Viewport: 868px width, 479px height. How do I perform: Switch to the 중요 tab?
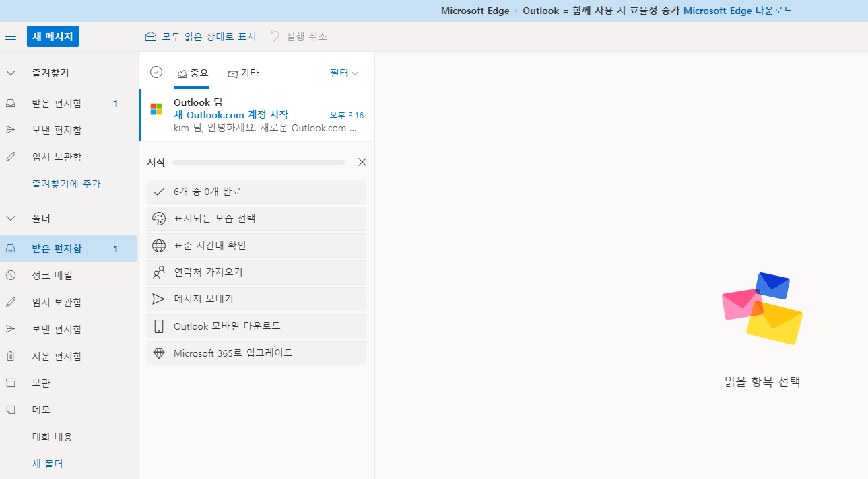pyautogui.click(x=192, y=73)
